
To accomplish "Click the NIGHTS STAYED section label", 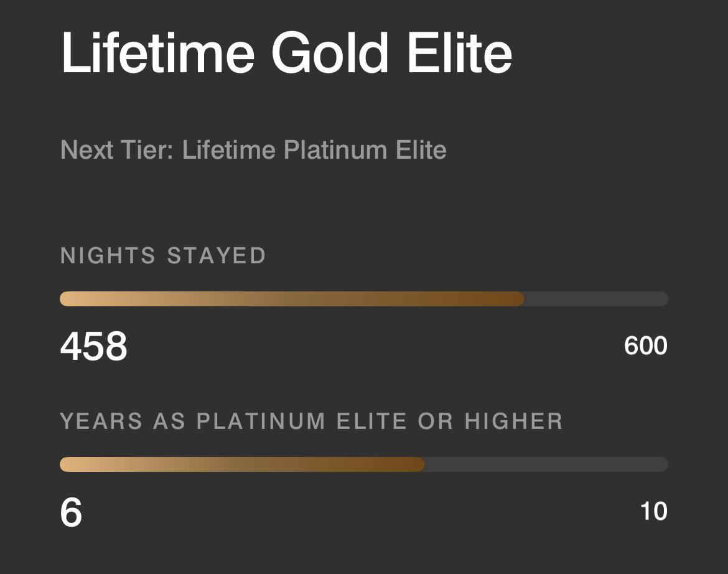I will 162,255.
